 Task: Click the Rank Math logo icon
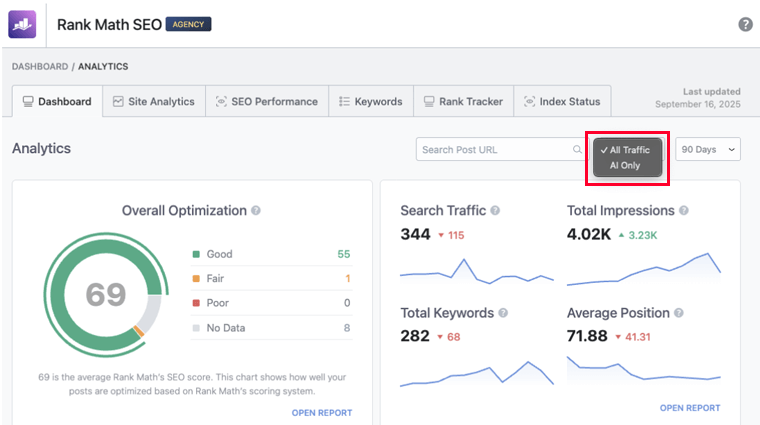(22, 24)
